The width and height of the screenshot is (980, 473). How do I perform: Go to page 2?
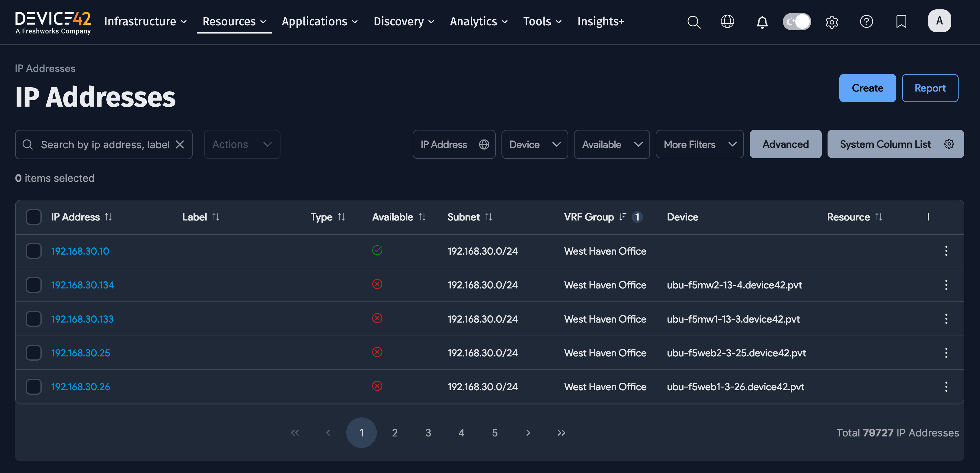(395, 433)
